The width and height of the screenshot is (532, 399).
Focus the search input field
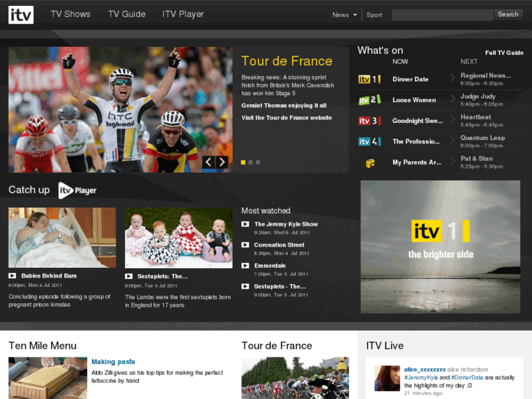pyautogui.click(x=442, y=15)
